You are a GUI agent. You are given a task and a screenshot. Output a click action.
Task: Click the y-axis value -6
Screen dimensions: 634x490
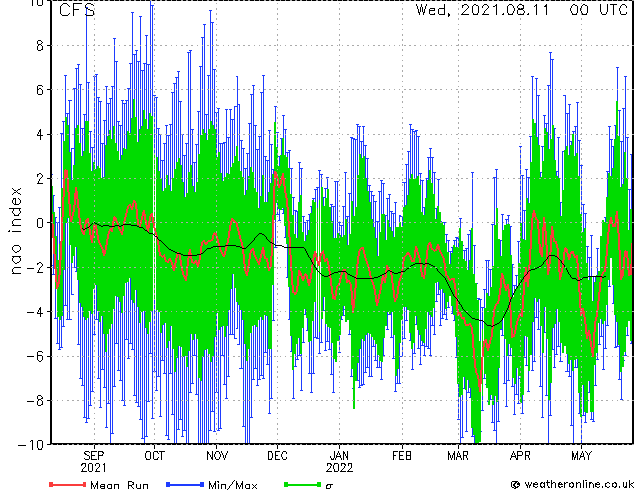point(34,356)
